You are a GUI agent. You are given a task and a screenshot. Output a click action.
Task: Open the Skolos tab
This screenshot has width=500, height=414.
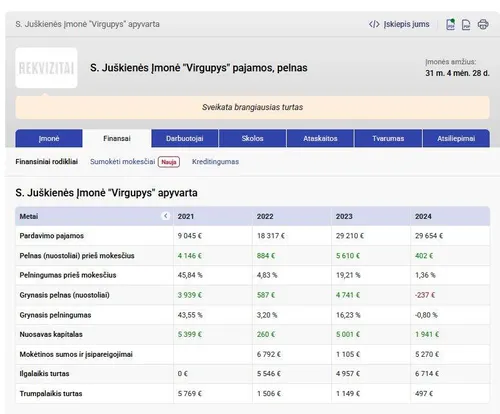coord(252,138)
